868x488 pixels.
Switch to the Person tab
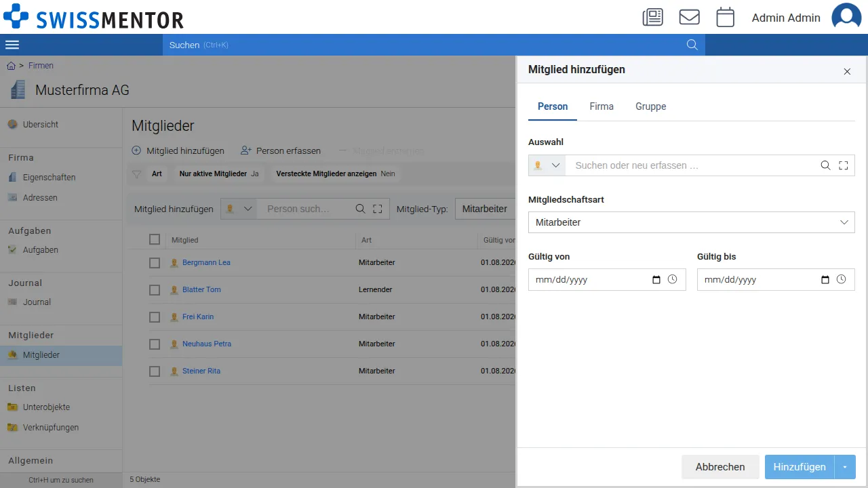[553, 106]
